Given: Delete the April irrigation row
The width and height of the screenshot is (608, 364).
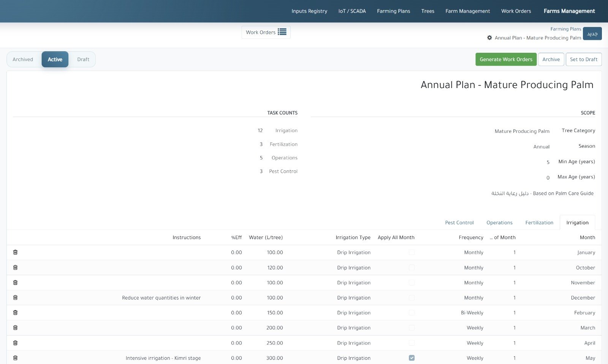Looking at the screenshot, I should [15, 343].
